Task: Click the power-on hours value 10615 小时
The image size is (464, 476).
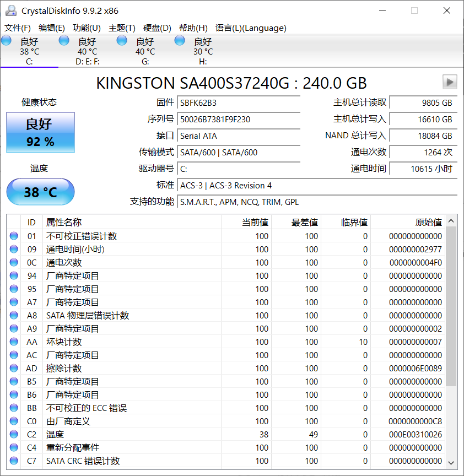Action: point(423,169)
